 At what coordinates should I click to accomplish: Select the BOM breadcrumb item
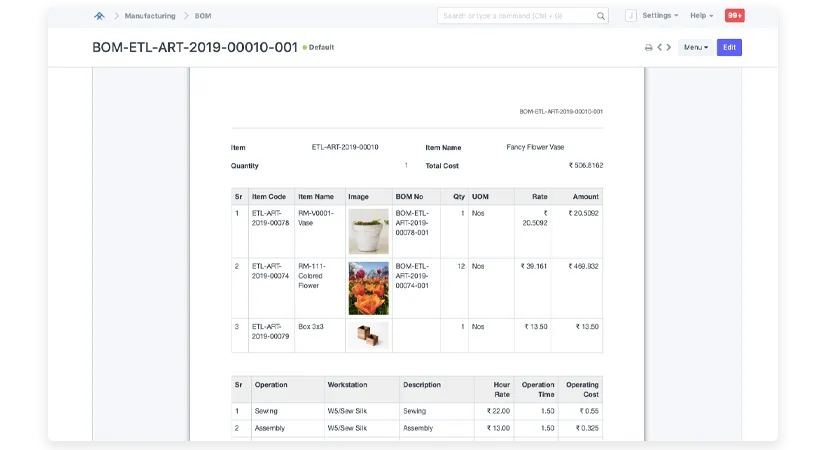pos(203,16)
